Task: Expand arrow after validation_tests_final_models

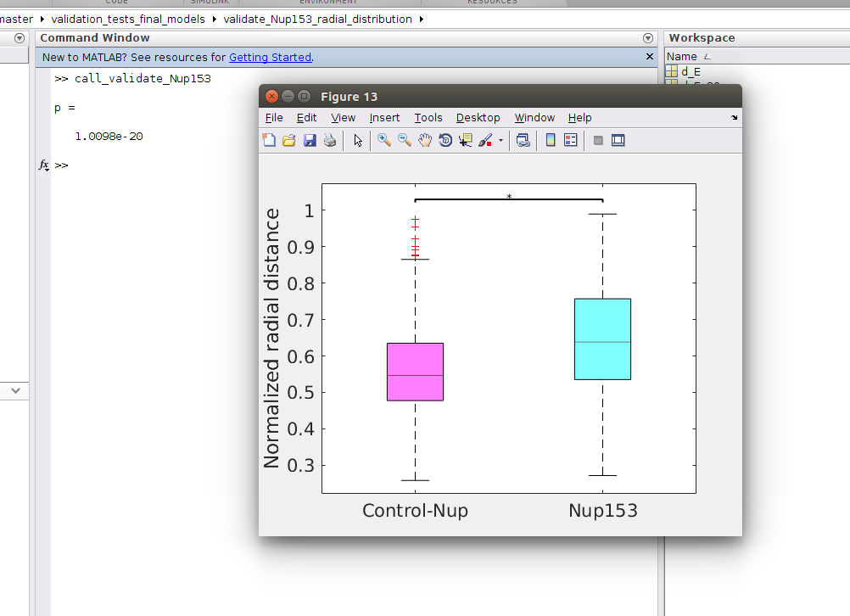Action: [214, 19]
